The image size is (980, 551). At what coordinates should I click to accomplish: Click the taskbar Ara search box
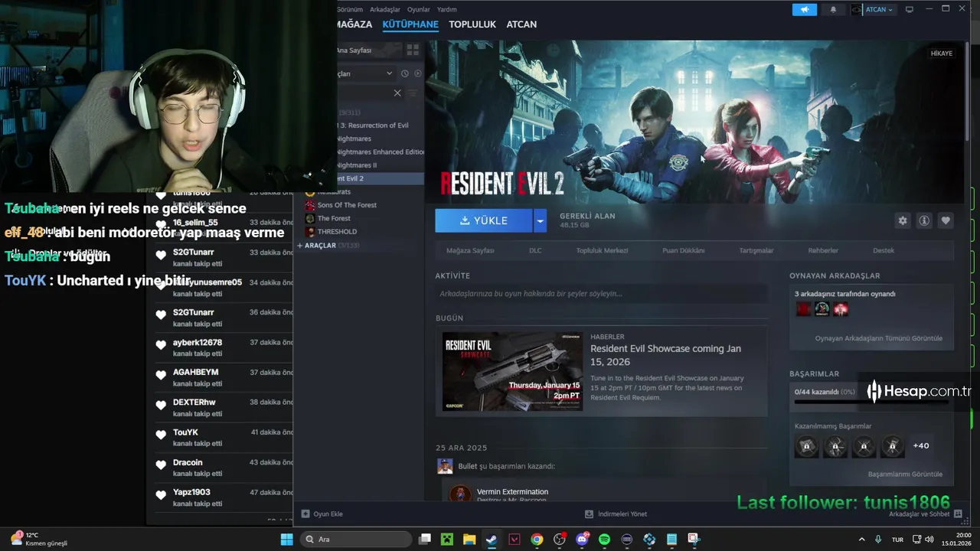355,540
